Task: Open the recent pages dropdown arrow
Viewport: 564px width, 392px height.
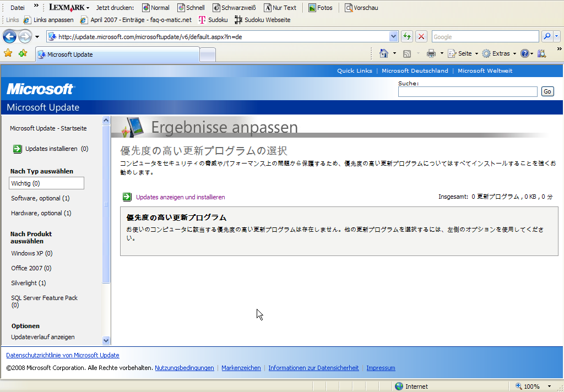Action: point(37,37)
